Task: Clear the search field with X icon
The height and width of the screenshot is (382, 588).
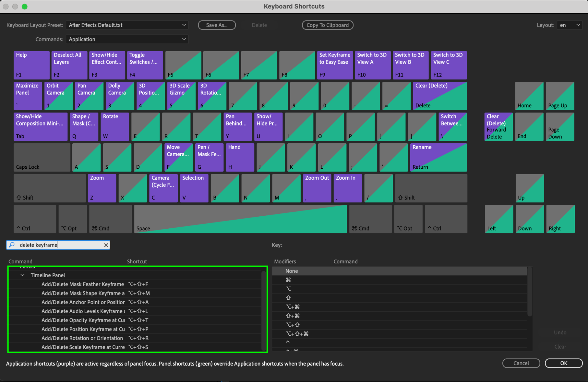Action: (x=106, y=245)
